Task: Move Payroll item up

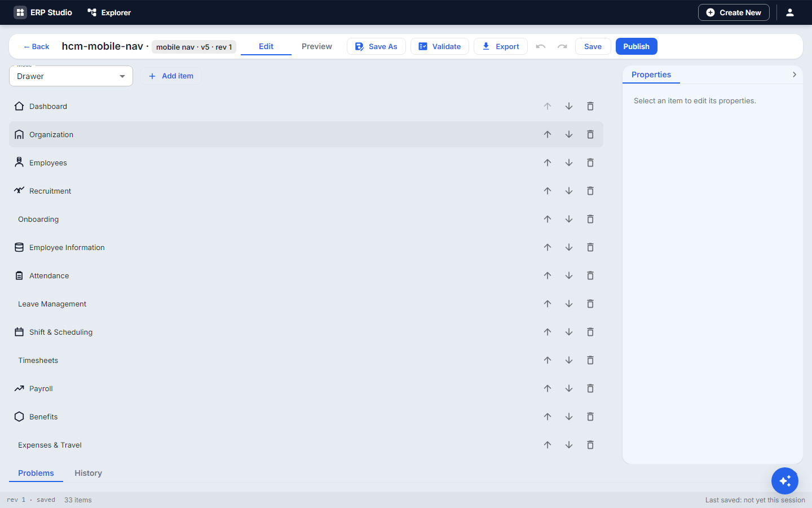Action: tap(548, 388)
